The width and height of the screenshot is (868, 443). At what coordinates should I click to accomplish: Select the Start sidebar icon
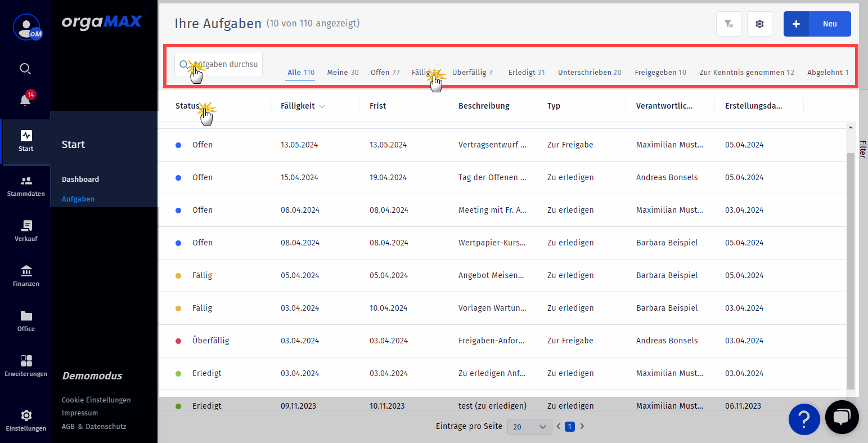click(26, 141)
